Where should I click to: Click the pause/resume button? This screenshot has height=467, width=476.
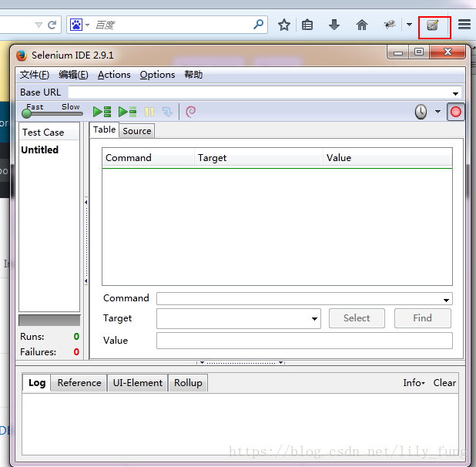click(149, 112)
